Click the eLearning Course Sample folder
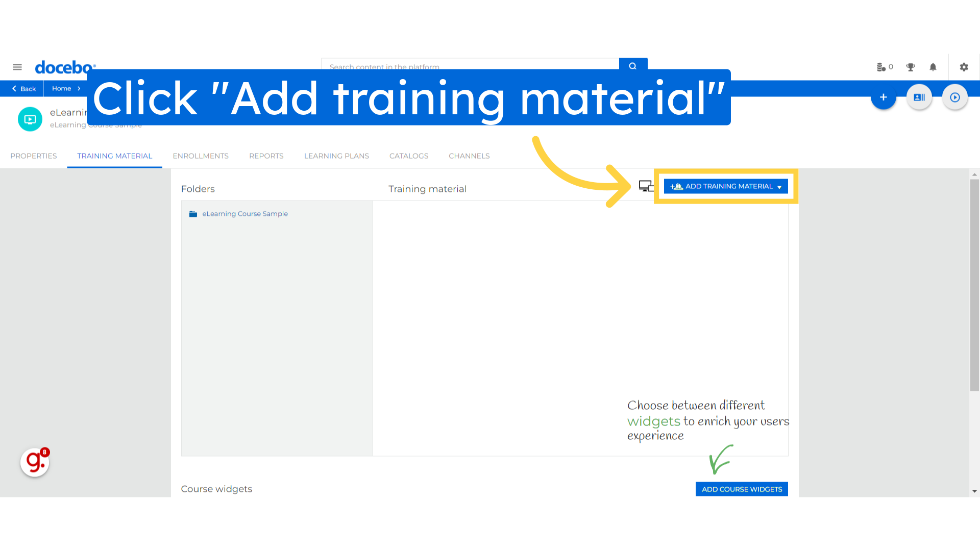This screenshot has height=551, width=980. 244,213
